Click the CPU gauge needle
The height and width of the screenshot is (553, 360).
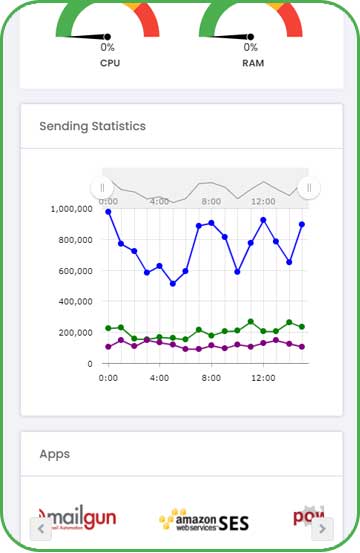(86, 36)
